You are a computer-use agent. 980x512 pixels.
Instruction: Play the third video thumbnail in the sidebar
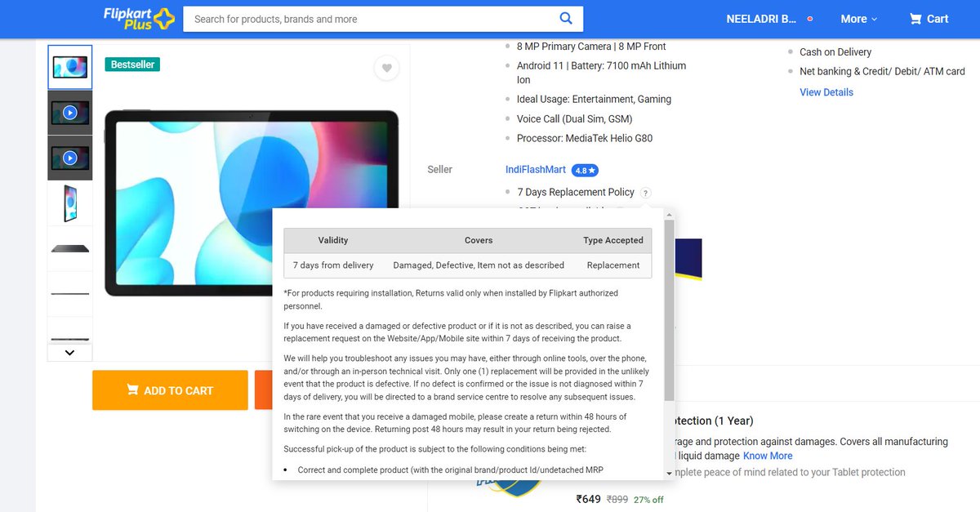69,156
